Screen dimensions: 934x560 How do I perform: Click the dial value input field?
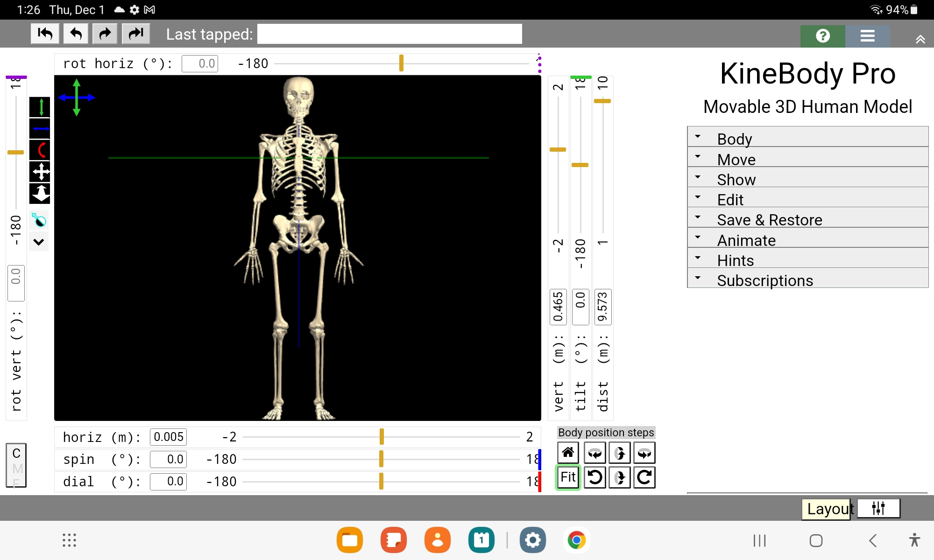click(168, 481)
